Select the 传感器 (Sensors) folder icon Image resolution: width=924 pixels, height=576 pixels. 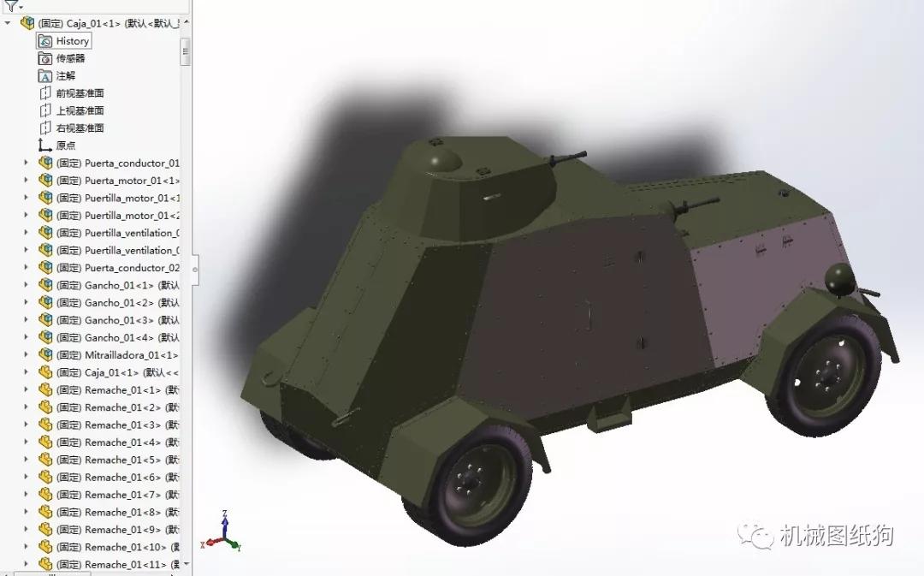point(44,57)
